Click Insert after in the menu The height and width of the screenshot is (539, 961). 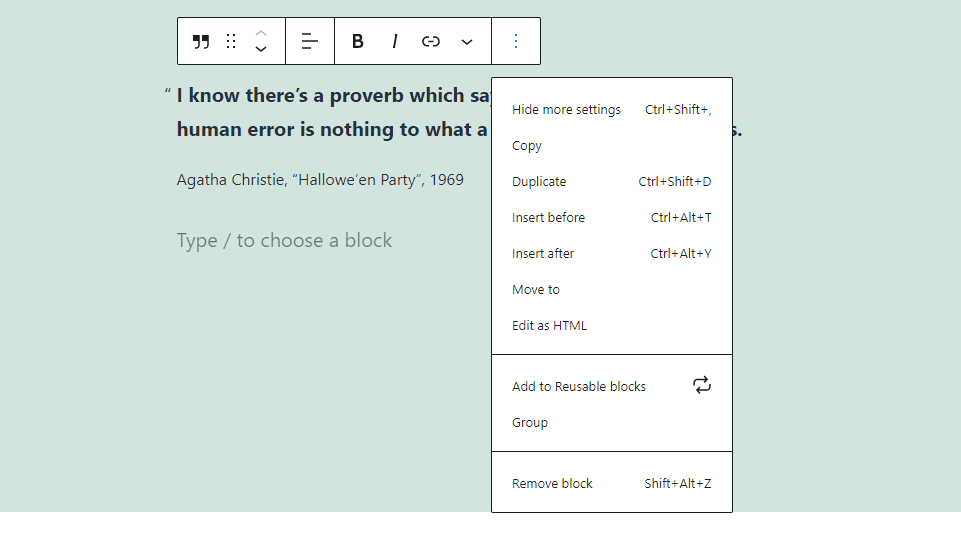click(543, 254)
